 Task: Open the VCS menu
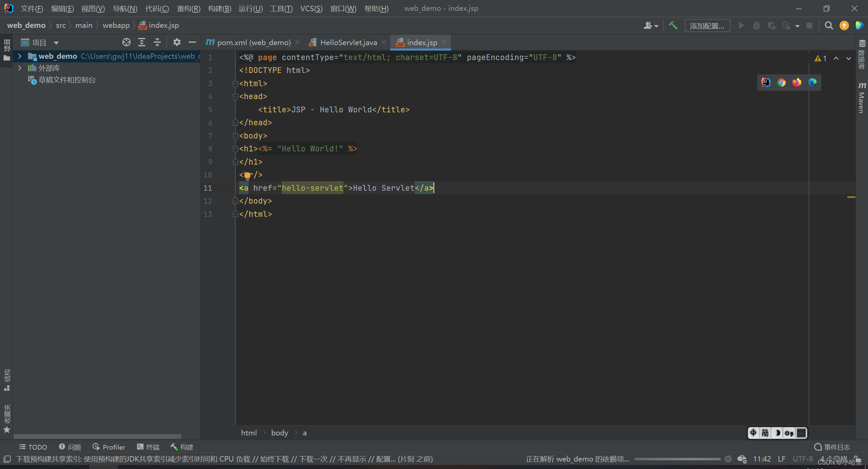click(311, 8)
